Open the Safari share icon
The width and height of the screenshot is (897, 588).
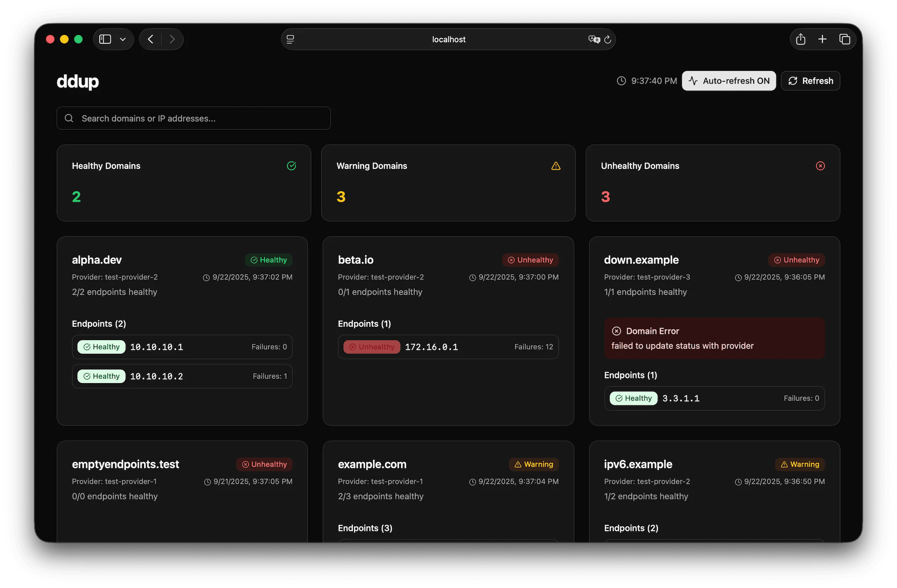click(x=801, y=39)
